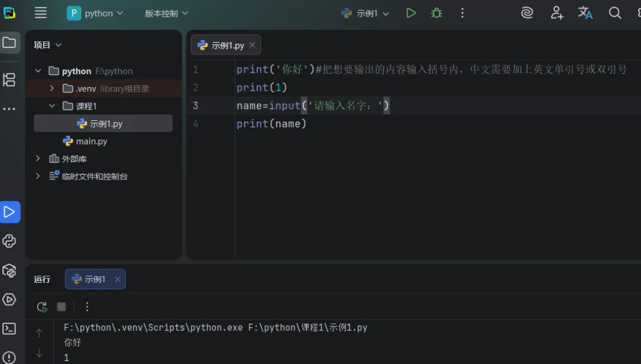Rerun 示例1 with the rerun icon
641x364 pixels.
[42, 307]
